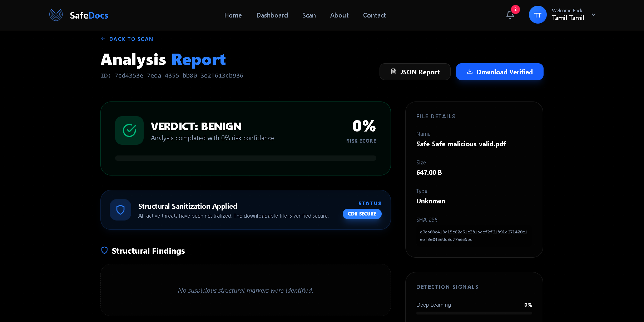Viewport: 644px width, 322px height.
Task: Open the Dashboard menu item
Action: [x=272, y=15]
